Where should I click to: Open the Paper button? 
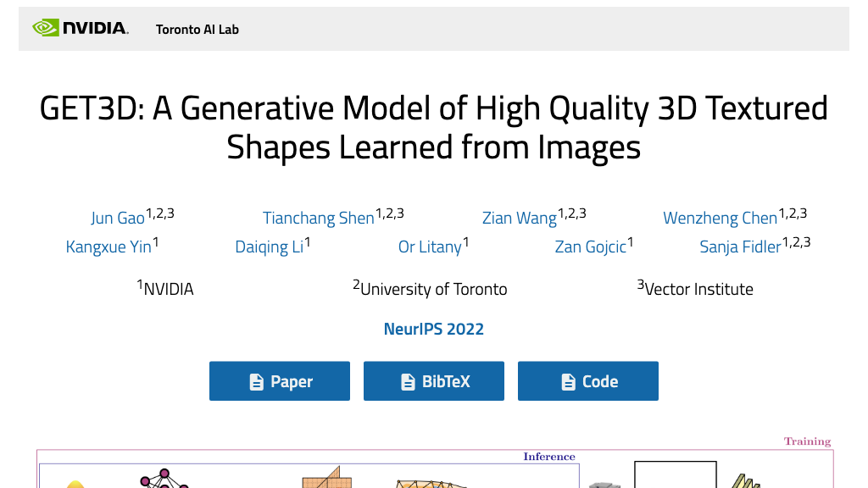click(280, 381)
